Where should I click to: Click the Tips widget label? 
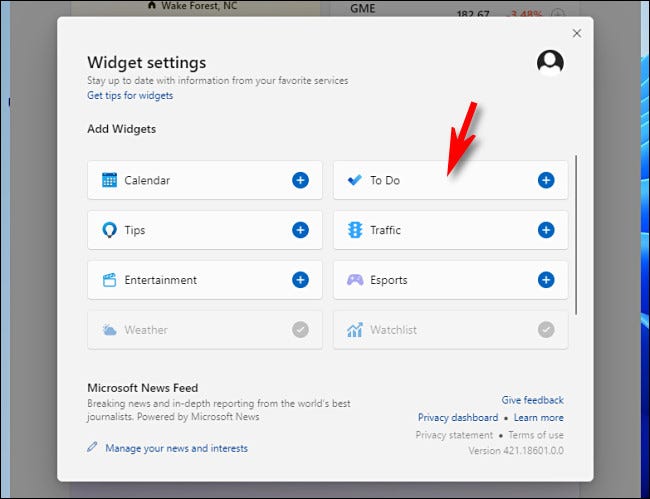135,230
